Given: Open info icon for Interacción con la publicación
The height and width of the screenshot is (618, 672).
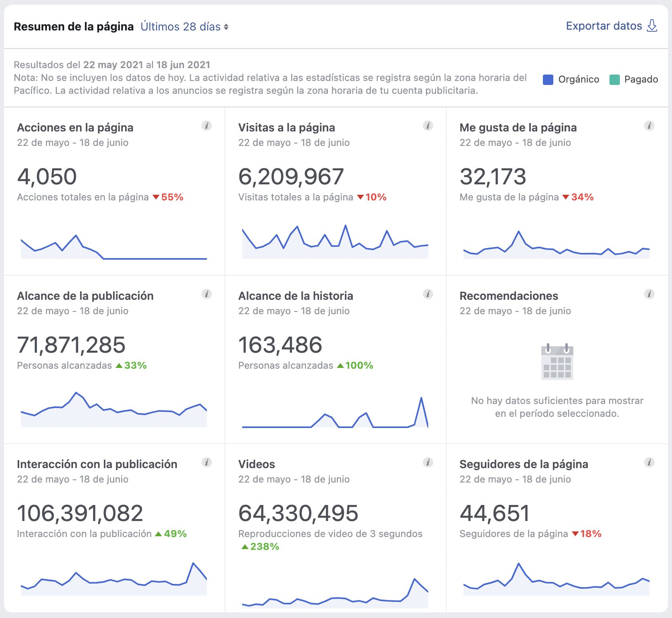Looking at the screenshot, I should pyautogui.click(x=206, y=462).
